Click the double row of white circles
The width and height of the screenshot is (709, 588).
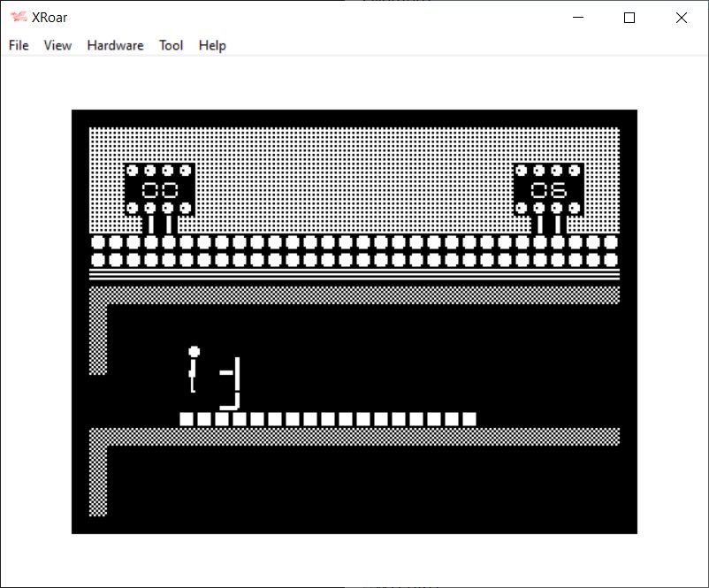click(354, 250)
